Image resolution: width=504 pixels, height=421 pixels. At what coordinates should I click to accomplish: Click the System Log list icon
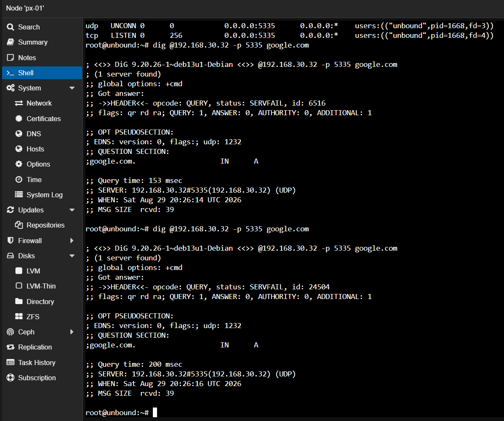point(19,195)
